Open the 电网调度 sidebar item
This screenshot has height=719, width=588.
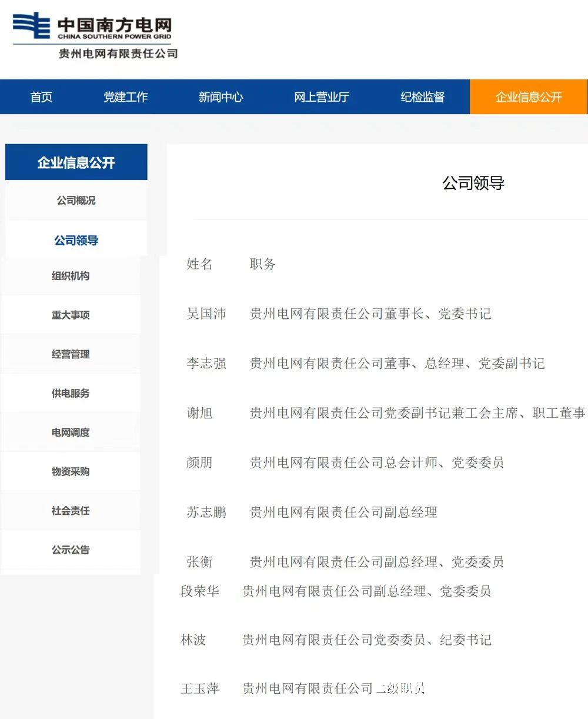click(71, 432)
